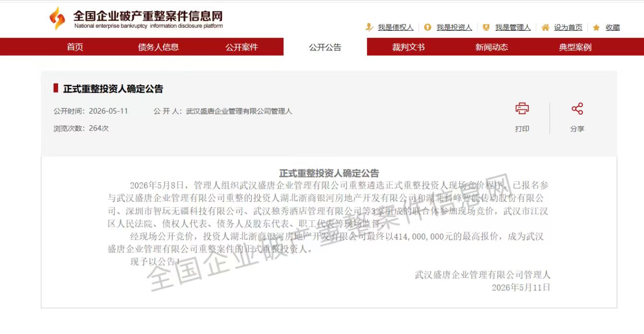
Task: Click page heading 正式重整投资人确定公告 beside the red bar
Action: click(x=113, y=89)
